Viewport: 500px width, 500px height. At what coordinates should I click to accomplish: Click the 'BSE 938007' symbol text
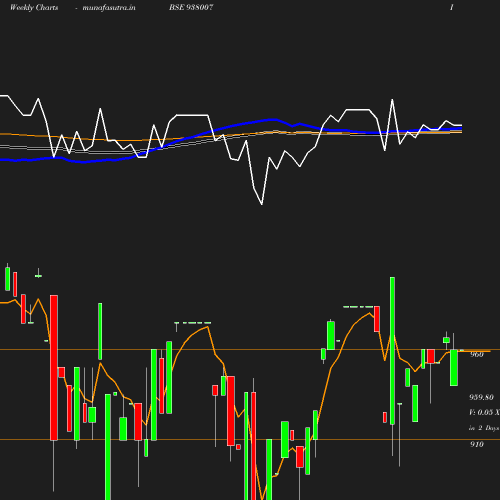[x=191, y=7]
